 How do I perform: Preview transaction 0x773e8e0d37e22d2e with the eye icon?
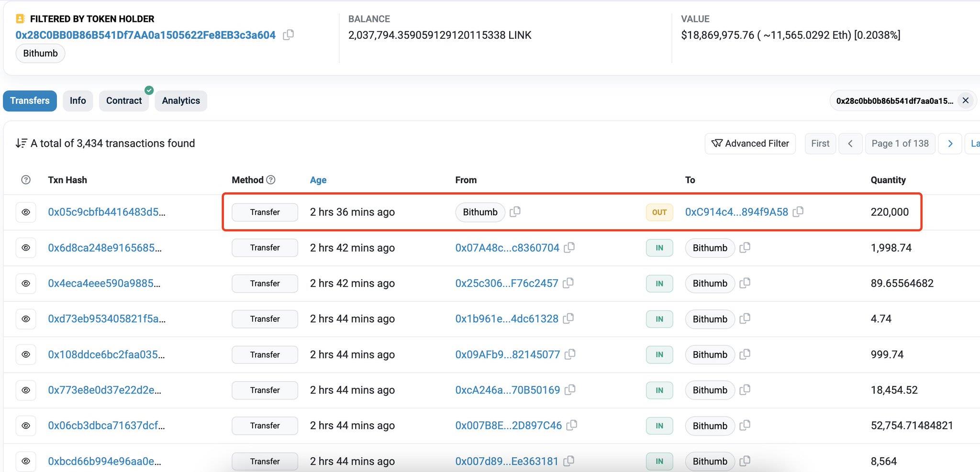point(26,390)
